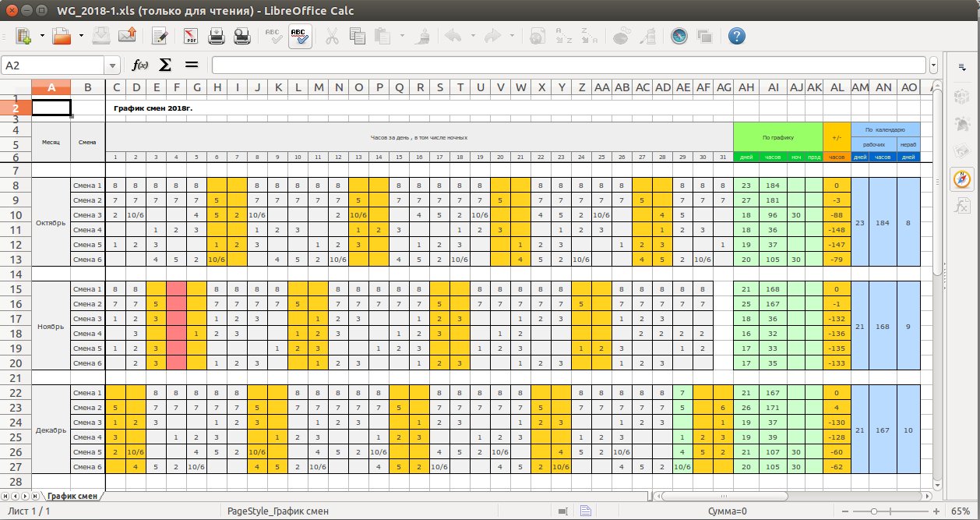The width and height of the screenshot is (980, 520).
Task: Select the График смен sheet tab
Action: point(72,496)
